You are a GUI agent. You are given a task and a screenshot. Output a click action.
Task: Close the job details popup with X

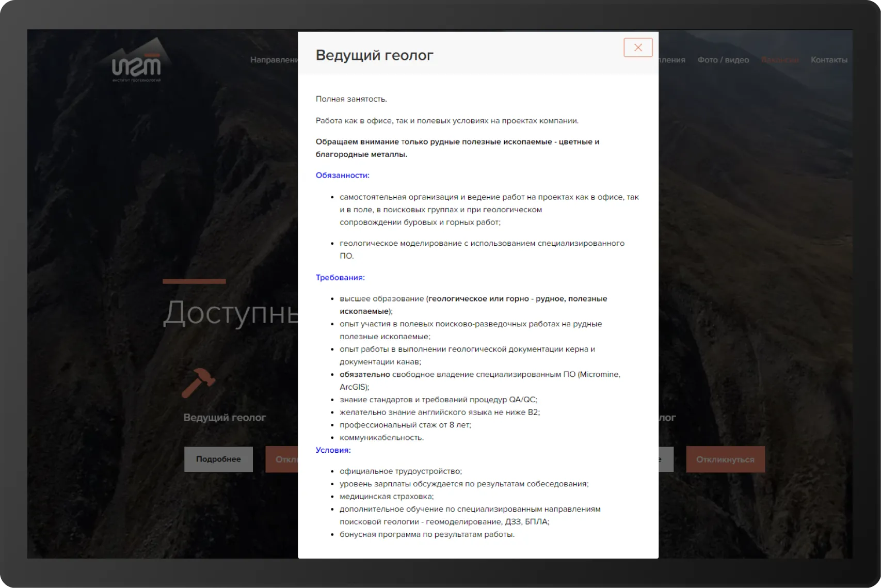pyautogui.click(x=637, y=47)
